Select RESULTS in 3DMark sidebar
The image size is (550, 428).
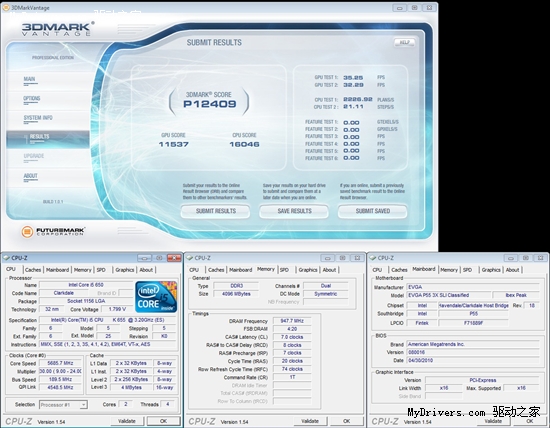tap(48, 139)
